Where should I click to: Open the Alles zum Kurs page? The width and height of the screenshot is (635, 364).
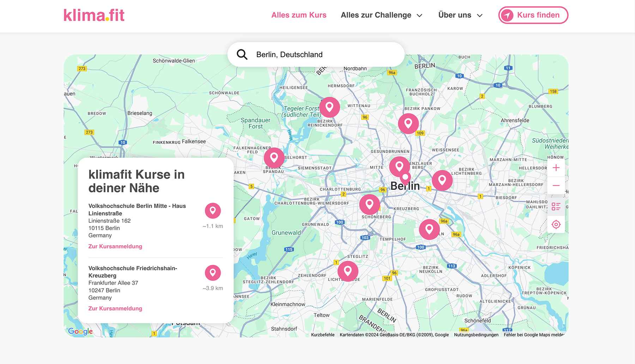(x=299, y=15)
